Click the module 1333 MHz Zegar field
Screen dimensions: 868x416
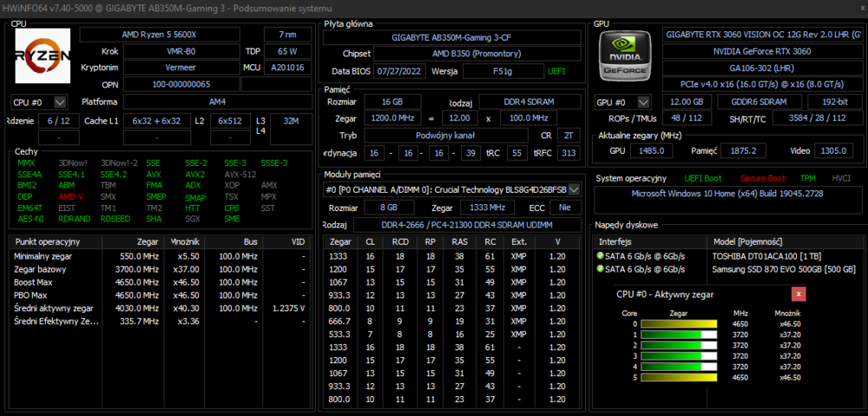(487, 208)
